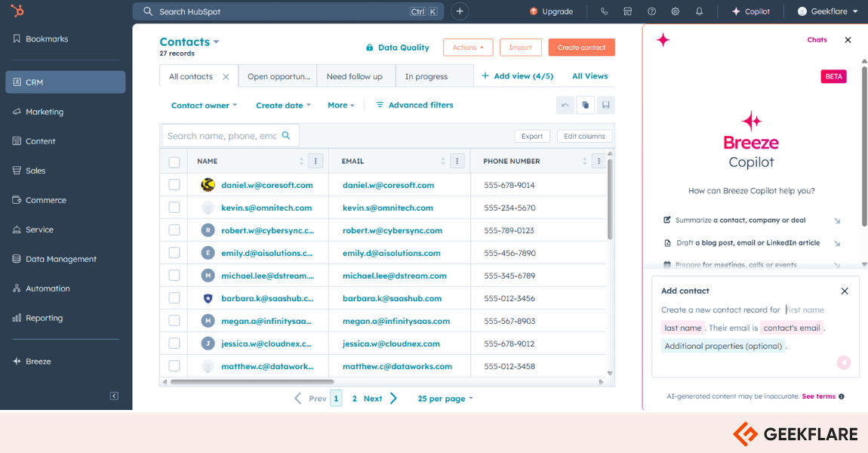Click the Export button

tap(532, 136)
